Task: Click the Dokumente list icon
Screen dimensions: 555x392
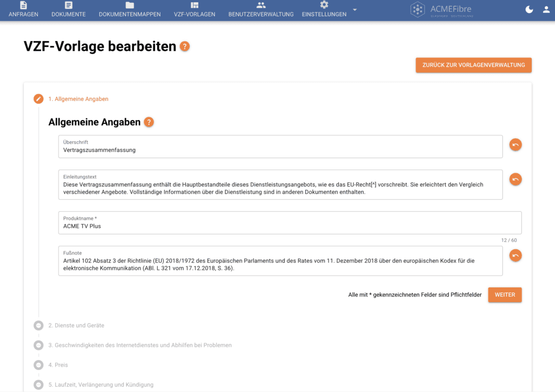Action: pyautogui.click(x=69, y=5)
